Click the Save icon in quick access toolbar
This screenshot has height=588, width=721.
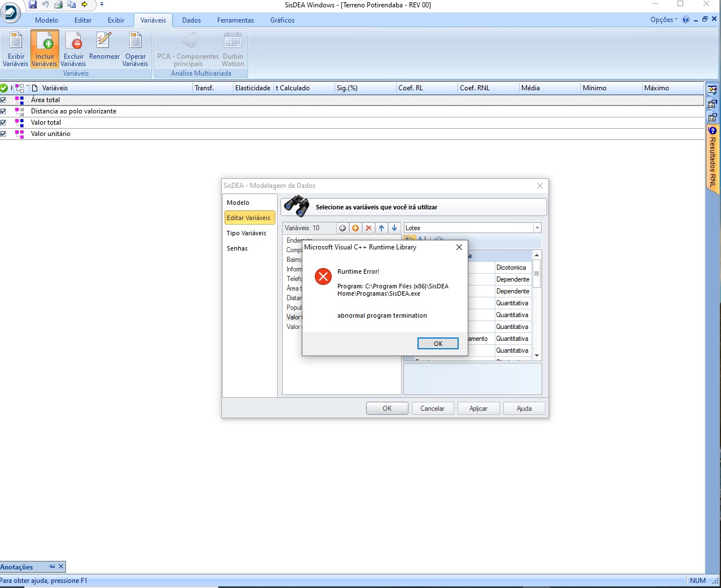33,5
